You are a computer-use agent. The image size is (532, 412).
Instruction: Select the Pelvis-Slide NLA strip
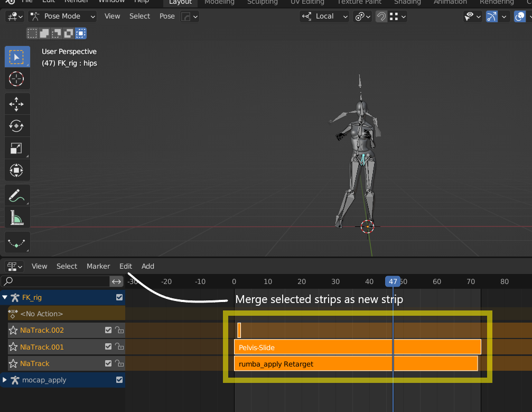(358, 347)
